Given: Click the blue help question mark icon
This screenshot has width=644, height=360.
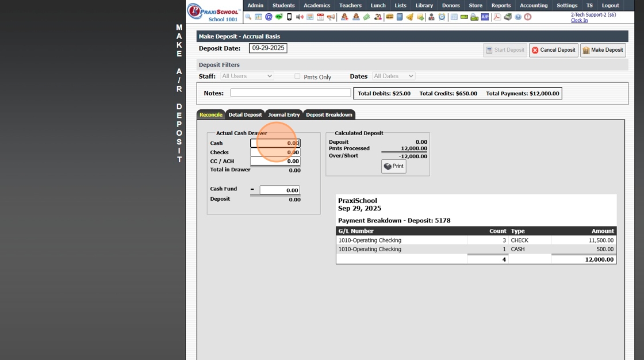Looking at the screenshot, I should tap(518, 17).
